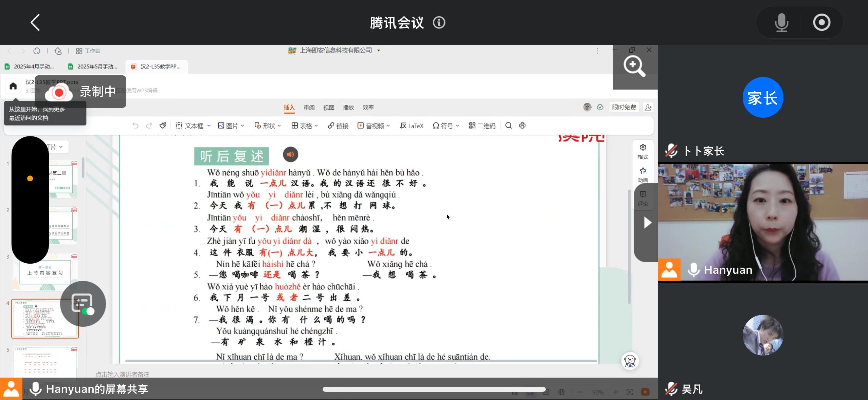Click the undo arrow in the toolbar
The image size is (868, 400).
135,126
